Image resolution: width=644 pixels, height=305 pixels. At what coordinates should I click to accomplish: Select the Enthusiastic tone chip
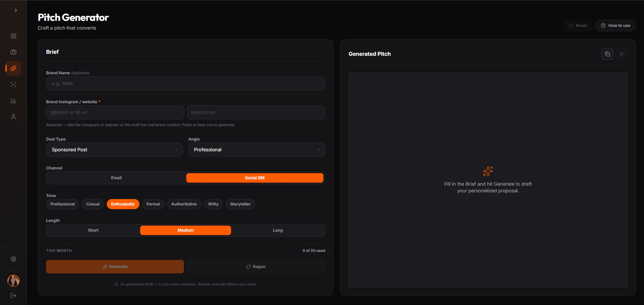pyautogui.click(x=123, y=204)
